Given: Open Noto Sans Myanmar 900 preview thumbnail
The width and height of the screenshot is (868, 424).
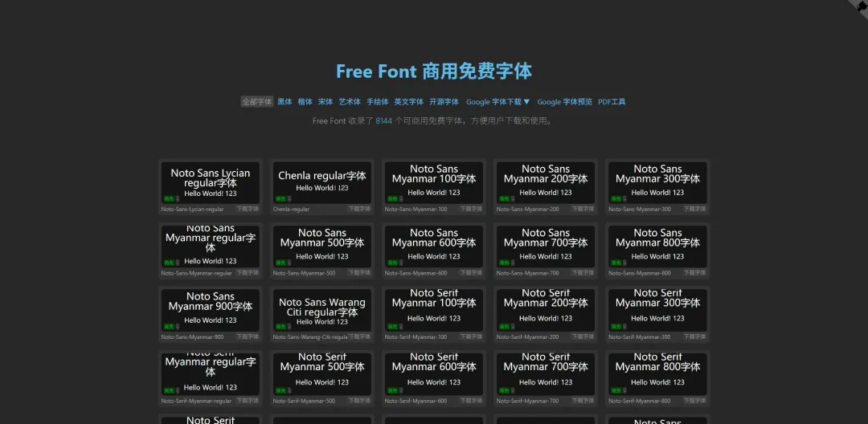Looking at the screenshot, I should click(x=211, y=310).
